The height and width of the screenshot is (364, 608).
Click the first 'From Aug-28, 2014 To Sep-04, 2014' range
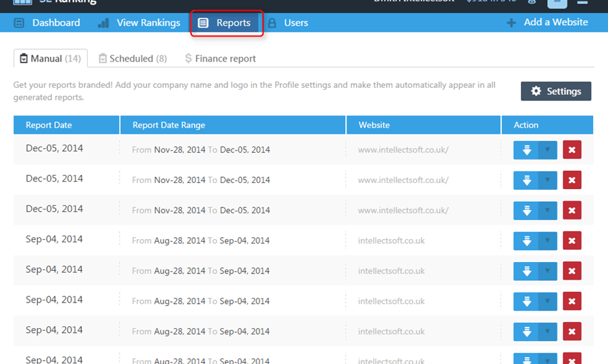point(201,240)
